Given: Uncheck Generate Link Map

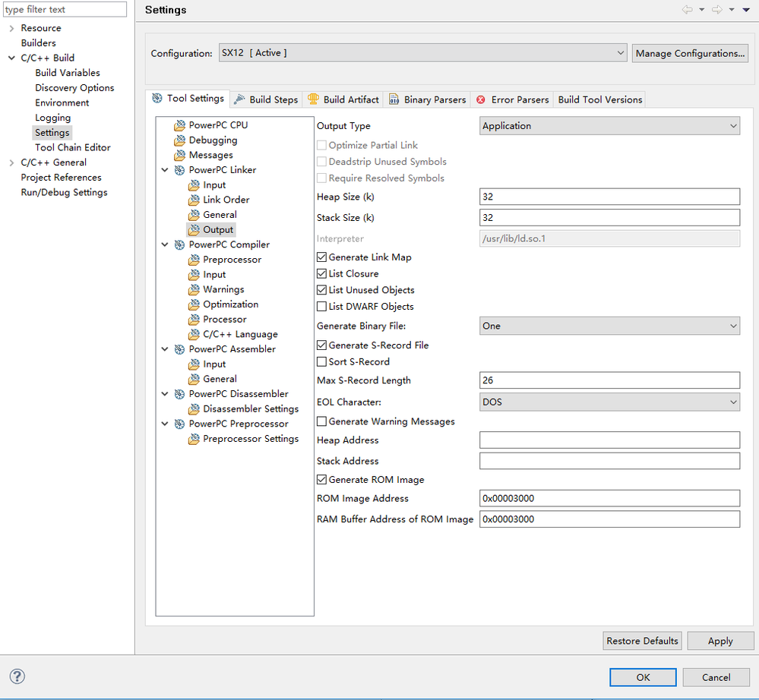Looking at the screenshot, I should (x=321, y=257).
